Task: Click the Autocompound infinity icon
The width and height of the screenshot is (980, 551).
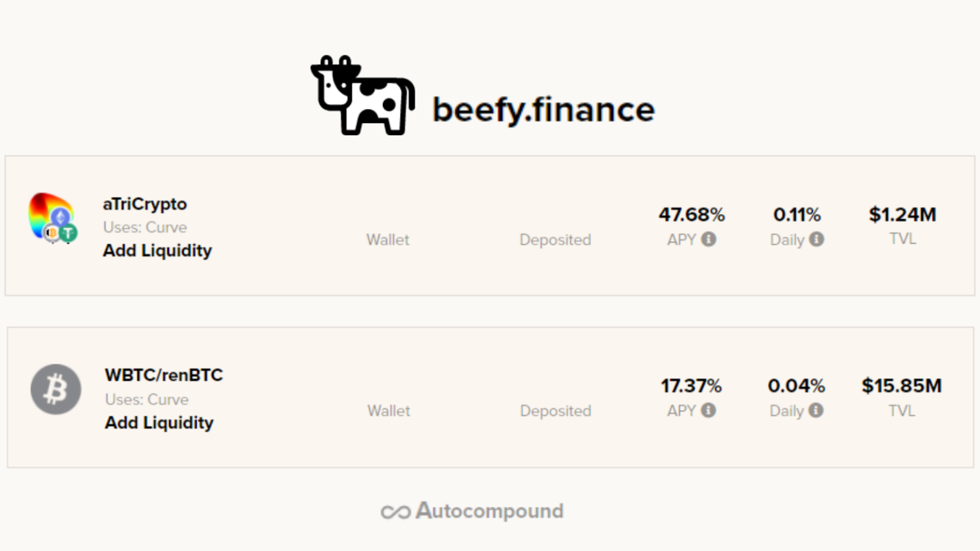Action: click(396, 511)
